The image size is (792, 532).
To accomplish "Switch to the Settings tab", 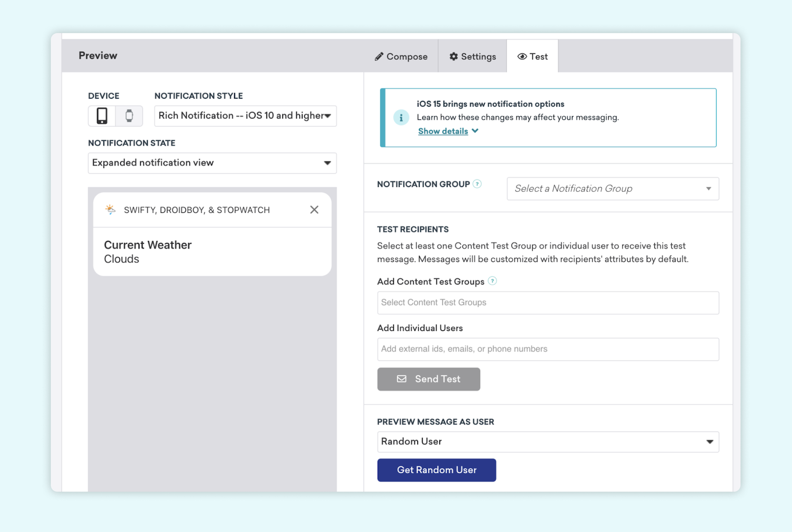I will [x=472, y=56].
